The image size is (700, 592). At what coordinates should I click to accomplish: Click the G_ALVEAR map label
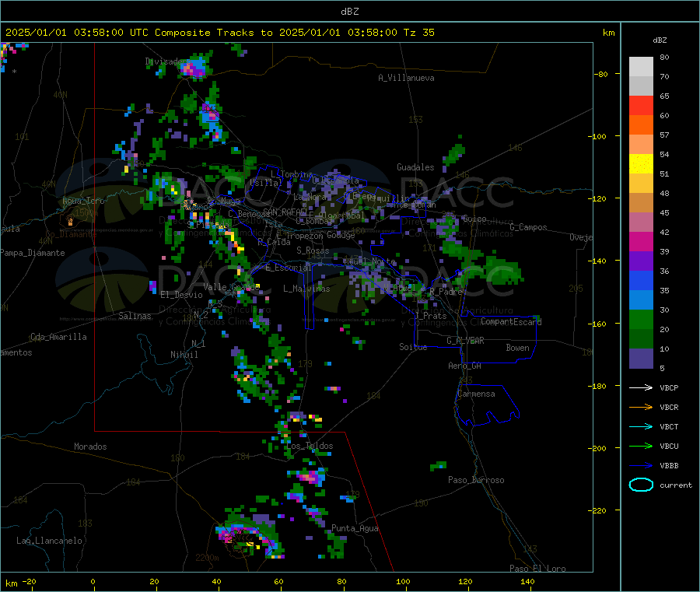tap(465, 341)
